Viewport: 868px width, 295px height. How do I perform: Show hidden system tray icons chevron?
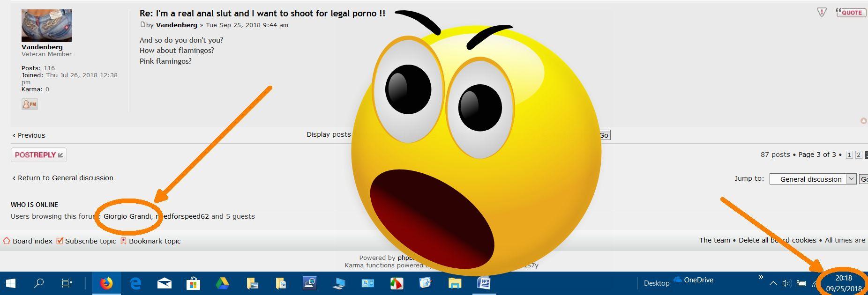pos(773,283)
